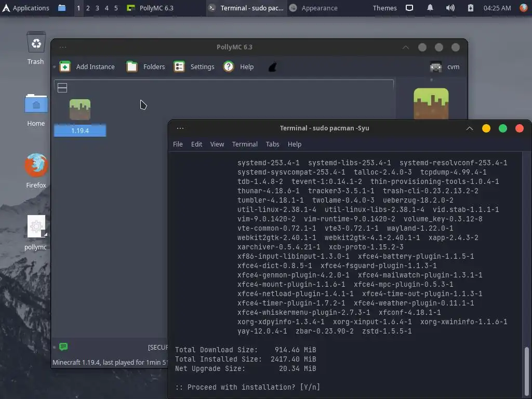
Task: Switch to workspace 1
Action: 78,8
